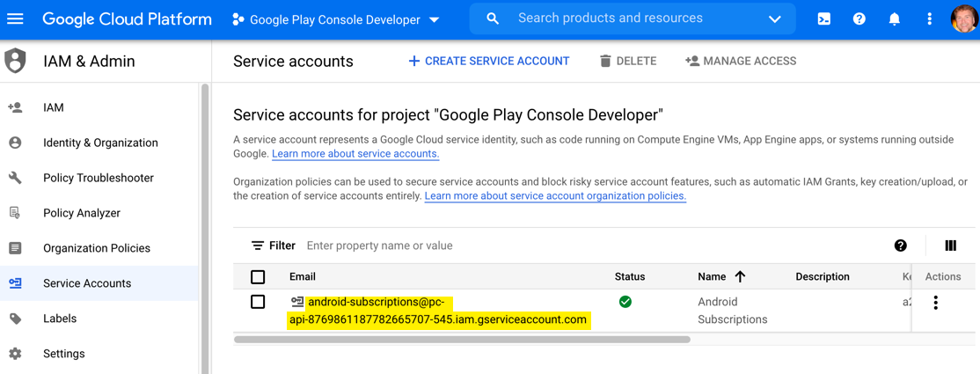Open the table help question mark icon
Viewport: 980px width, 374px height.
coord(901,246)
